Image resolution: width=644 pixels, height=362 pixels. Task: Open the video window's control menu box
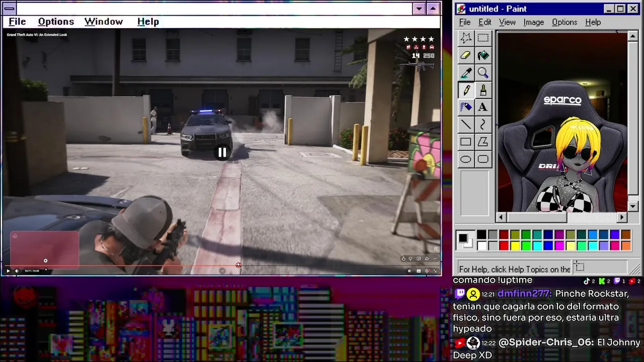pos(9,9)
